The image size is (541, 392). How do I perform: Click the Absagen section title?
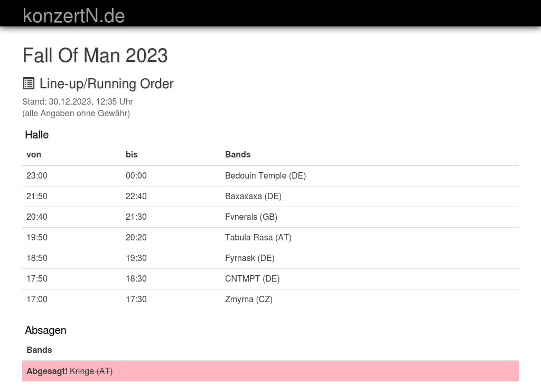pos(45,330)
